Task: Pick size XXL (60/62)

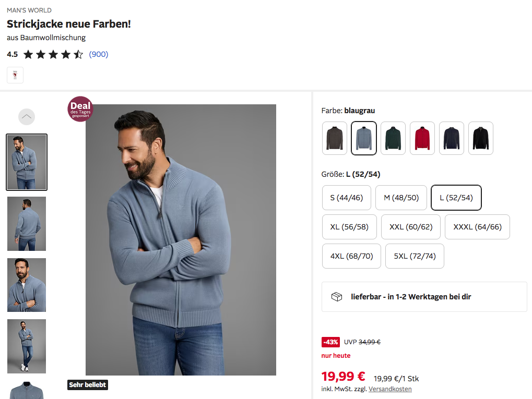Action: point(411,227)
